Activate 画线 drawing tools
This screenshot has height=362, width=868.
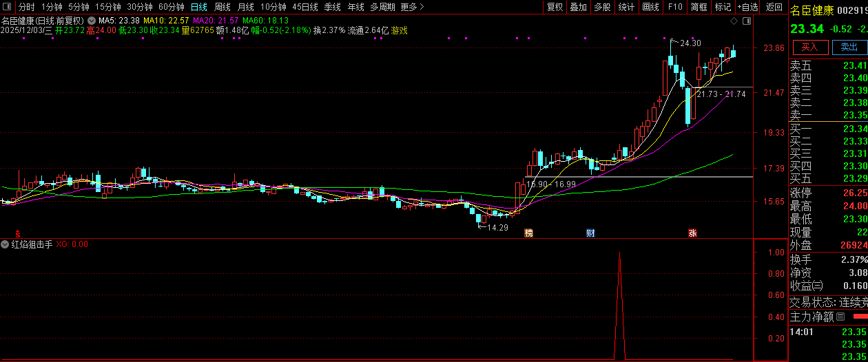tap(650, 7)
